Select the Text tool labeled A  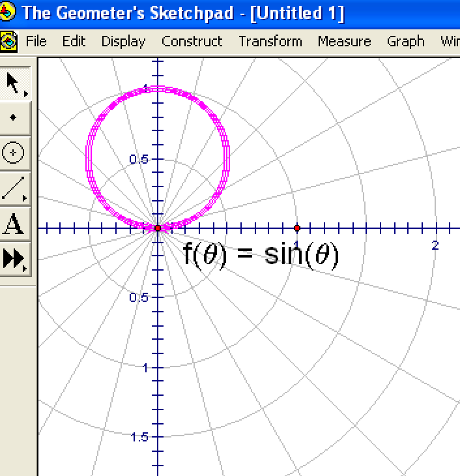(14, 224)
